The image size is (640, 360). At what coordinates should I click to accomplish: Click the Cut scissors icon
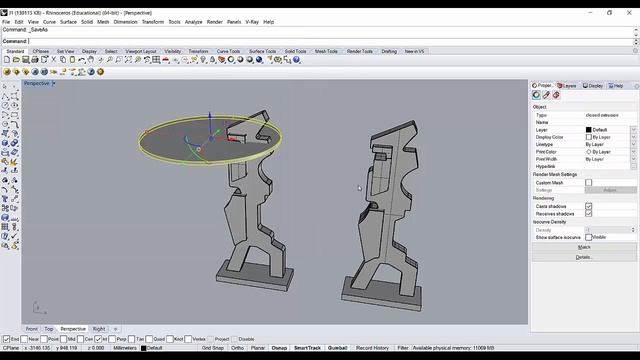[x=53, y=60]
